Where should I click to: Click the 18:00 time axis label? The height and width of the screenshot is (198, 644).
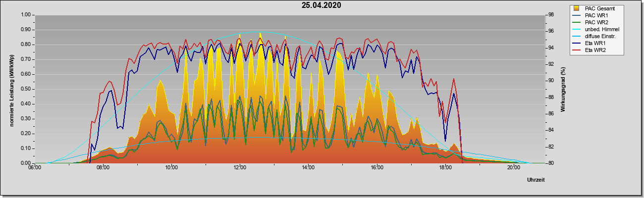[x=445, y=168]
